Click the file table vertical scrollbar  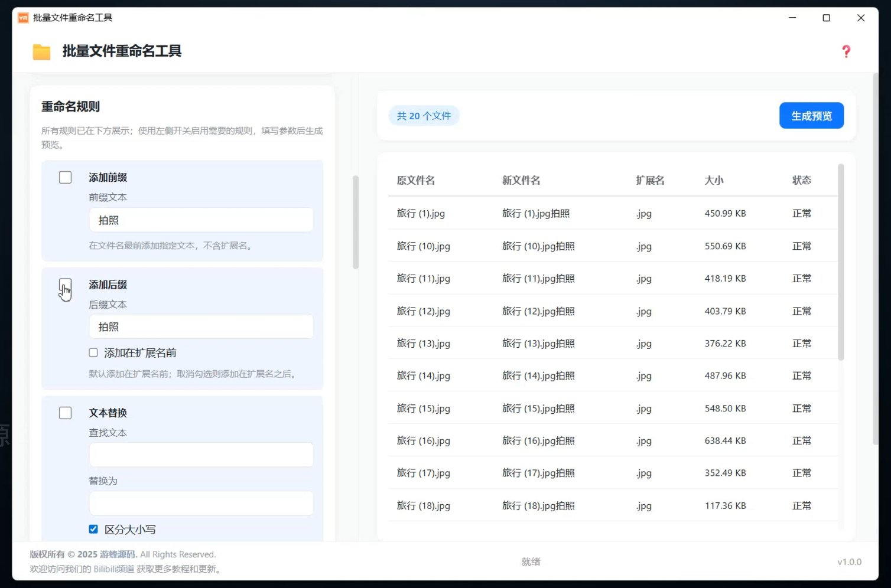(841, 262)
